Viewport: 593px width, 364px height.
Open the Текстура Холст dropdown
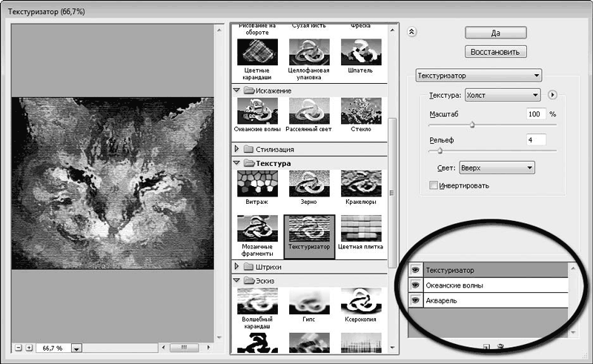(x=503, y=95)
